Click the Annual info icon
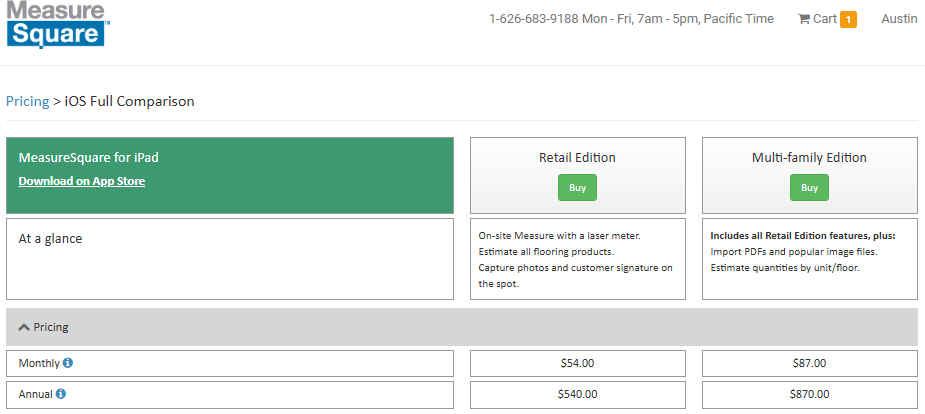 tap(61, 394)
